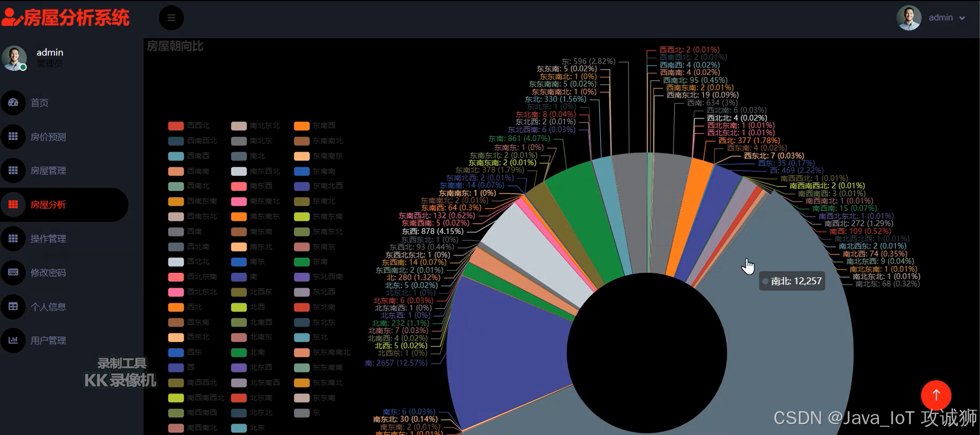Click the admin avatar in the top bar
The width and height of the screenshot is (980, 435).
pyautogui.click(x=909, y=18)
